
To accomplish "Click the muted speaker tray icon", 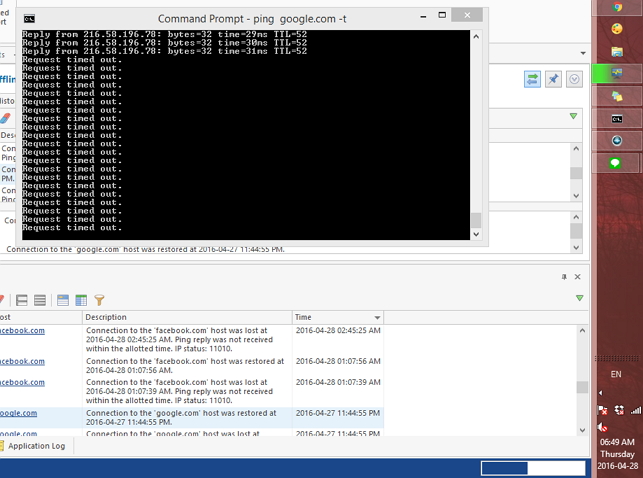I will (x=602, y=428).
